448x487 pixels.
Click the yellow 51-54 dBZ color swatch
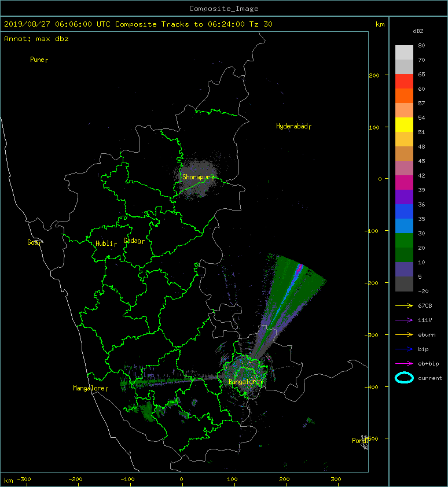coord(404,125)
